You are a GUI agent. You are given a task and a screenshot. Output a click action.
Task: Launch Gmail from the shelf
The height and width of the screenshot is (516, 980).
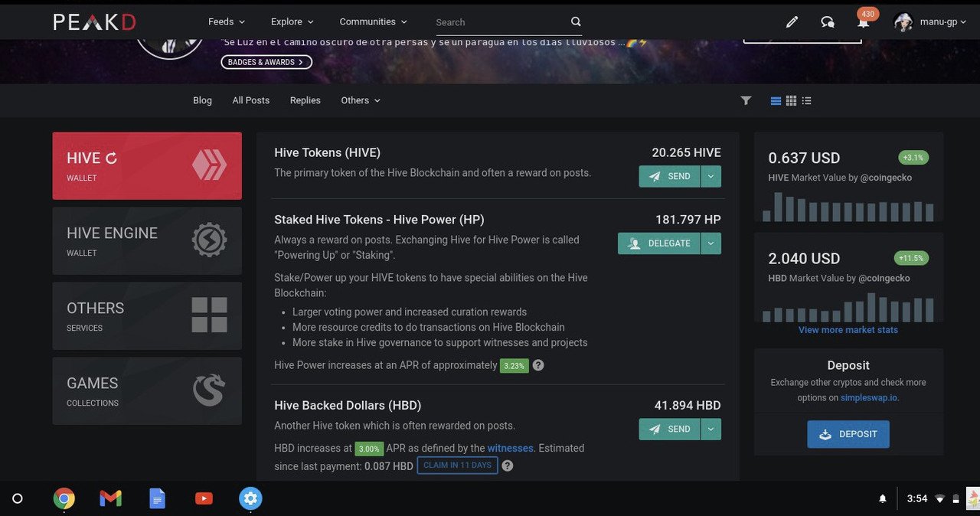[x=111, y=498]
